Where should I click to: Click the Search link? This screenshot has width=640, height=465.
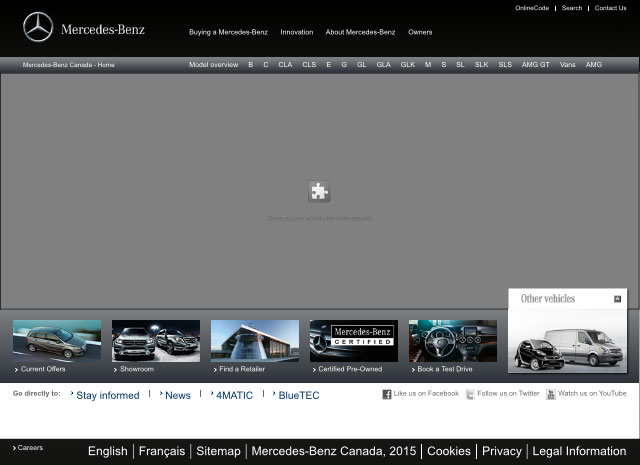click(572, 8)
